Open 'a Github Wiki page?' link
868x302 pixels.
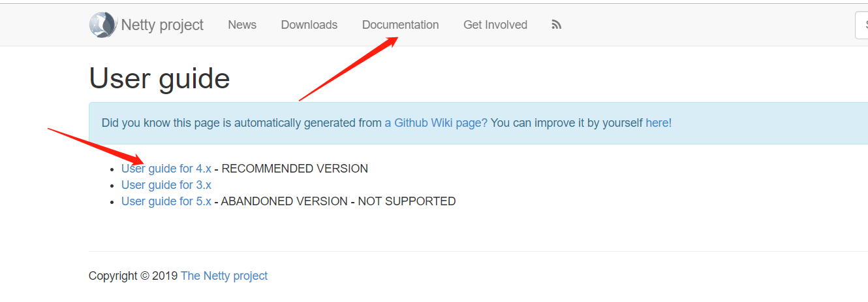pos(436,123)
